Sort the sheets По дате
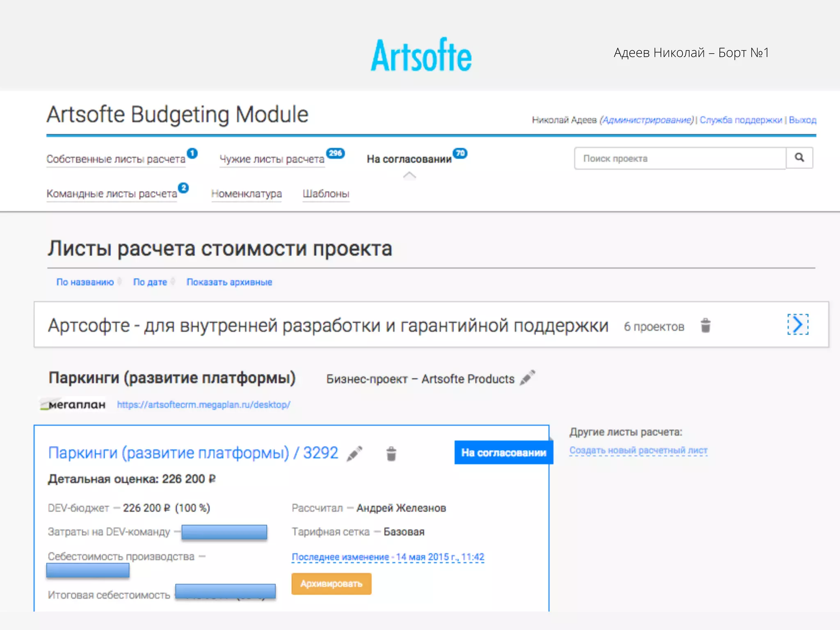Screen dimensions: 840x630 coord(150,282)
